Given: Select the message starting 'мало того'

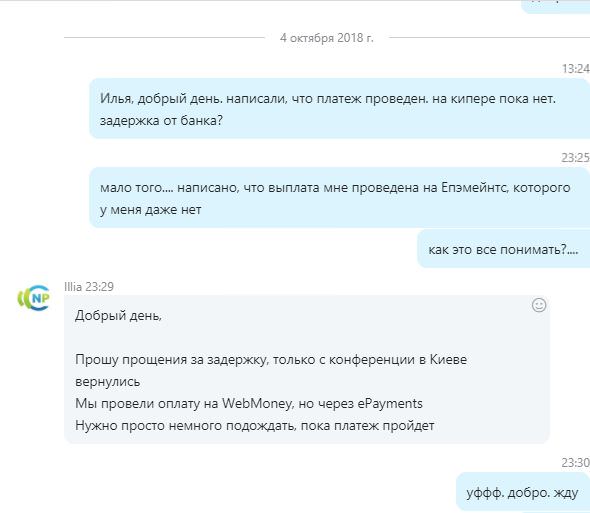Looking at the screenshot, I should (339, 198).
